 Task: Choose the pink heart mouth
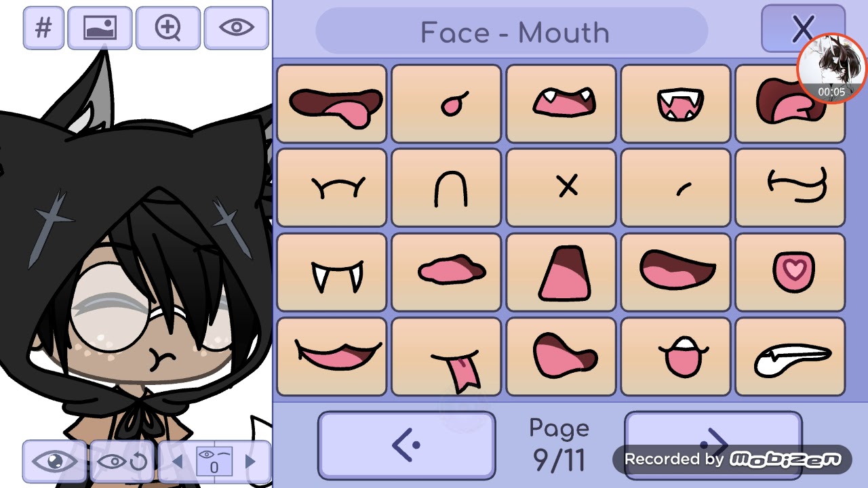tap(790, 272)
